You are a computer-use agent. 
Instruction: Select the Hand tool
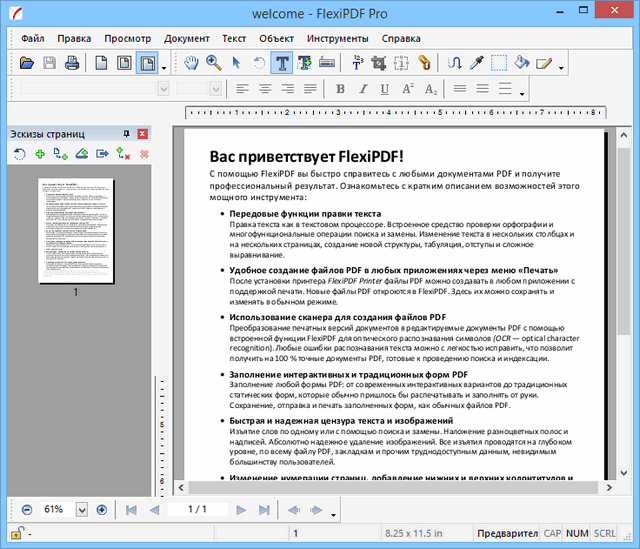click(x=191, y=63)
